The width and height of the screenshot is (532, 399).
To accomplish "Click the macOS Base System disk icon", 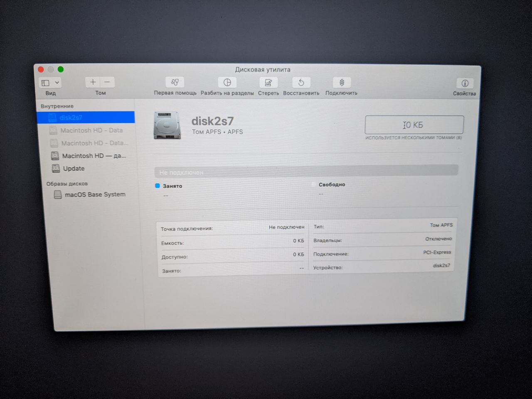I will coord(58,195).
